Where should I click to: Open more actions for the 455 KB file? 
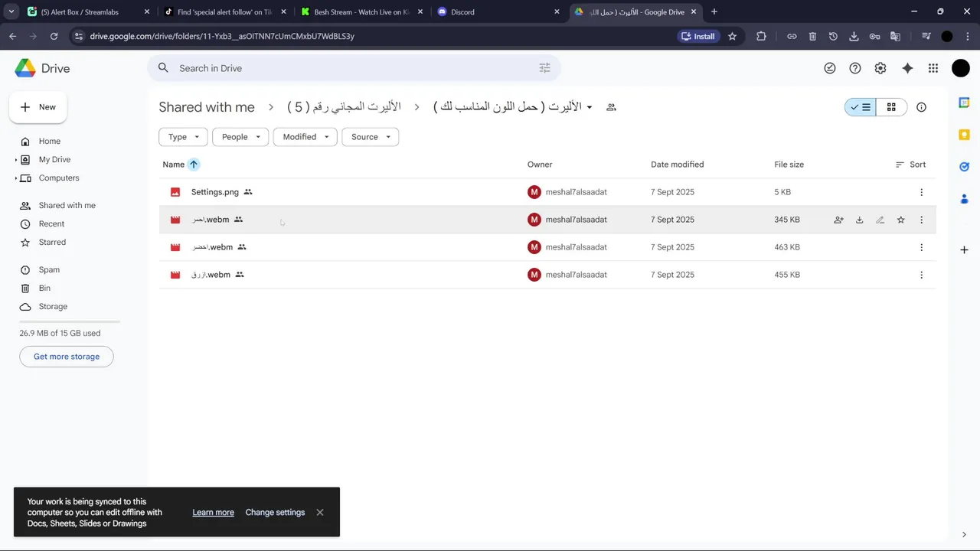(921, 275)
